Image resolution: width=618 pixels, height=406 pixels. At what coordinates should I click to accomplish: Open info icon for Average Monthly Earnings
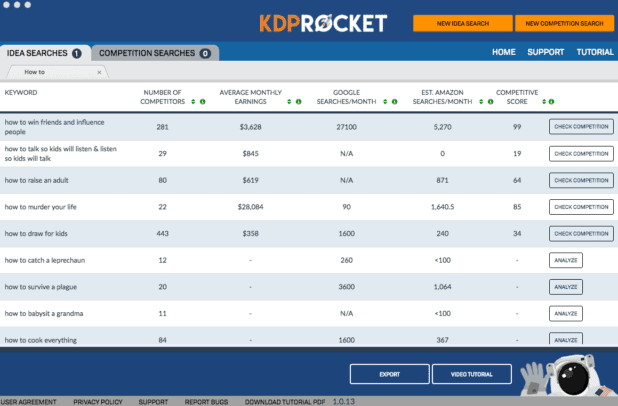298,102
